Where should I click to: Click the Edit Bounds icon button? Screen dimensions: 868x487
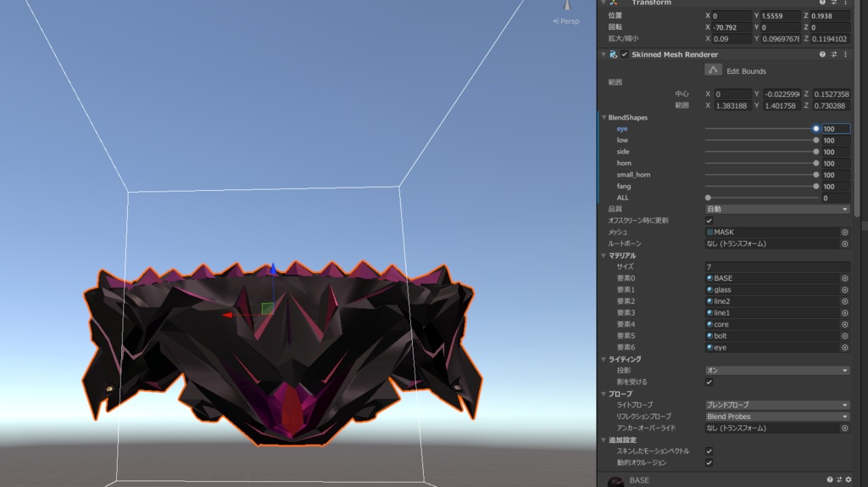pos(713,70)
